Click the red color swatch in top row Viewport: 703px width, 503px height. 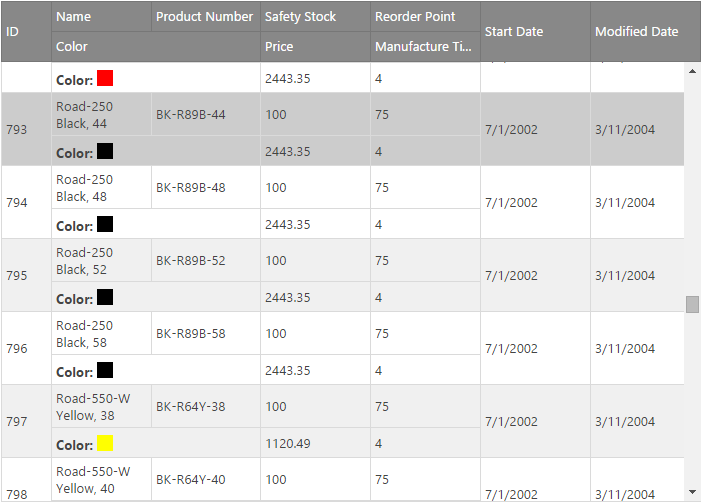coord(105,78)
